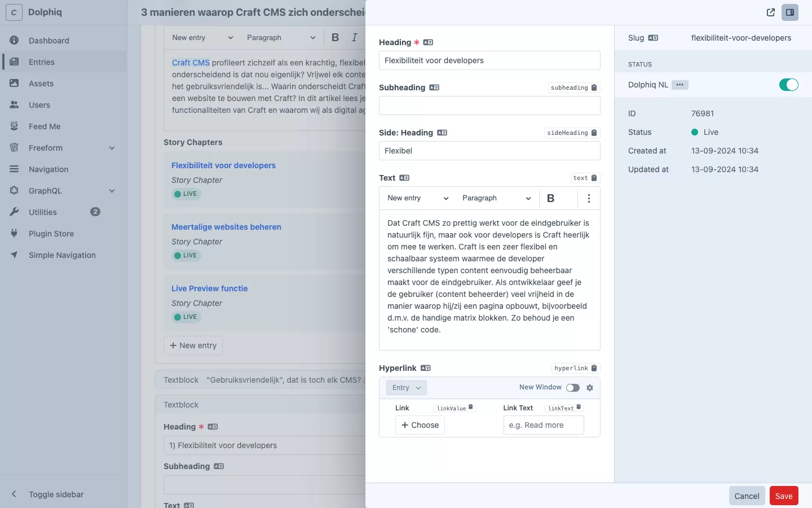812x508 pixels.
Task: Open entry in new tab icon
Action: [770, 12]
